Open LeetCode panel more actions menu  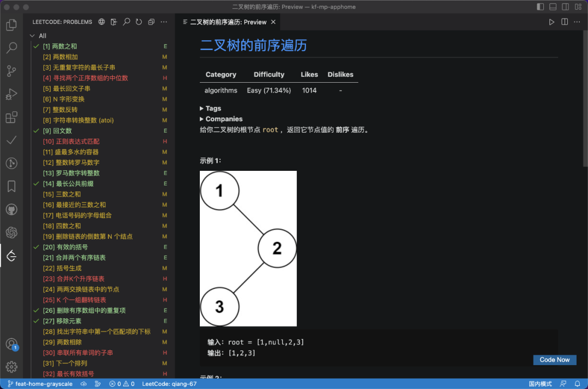click(164, 22)
